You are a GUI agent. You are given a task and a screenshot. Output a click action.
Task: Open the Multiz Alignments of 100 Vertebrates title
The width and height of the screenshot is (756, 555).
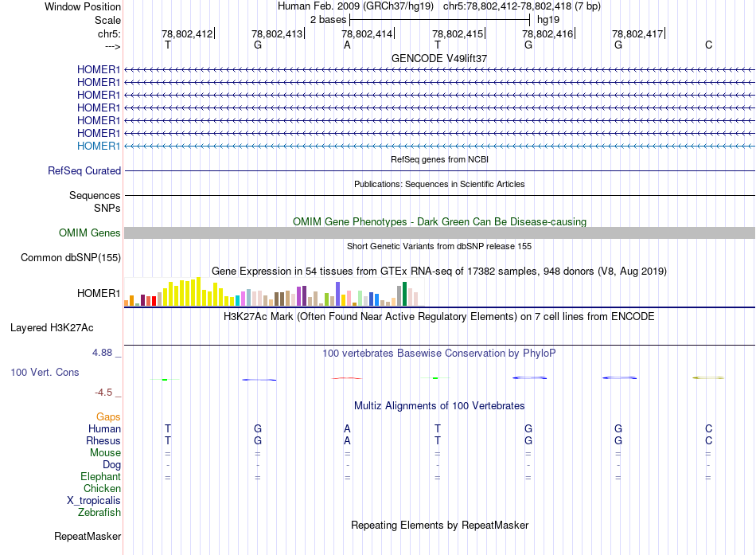[438, 405]
